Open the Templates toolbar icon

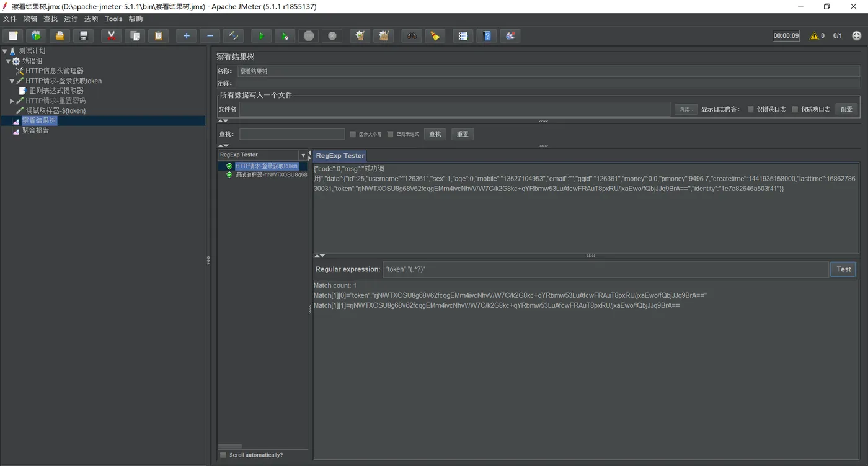point(36,36)
